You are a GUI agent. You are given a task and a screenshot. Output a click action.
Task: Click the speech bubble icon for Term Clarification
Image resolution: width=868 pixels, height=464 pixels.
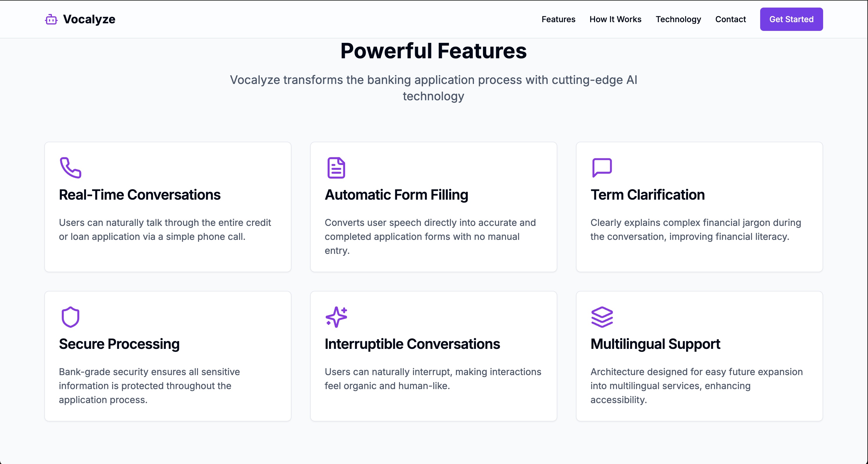point(602,168)
